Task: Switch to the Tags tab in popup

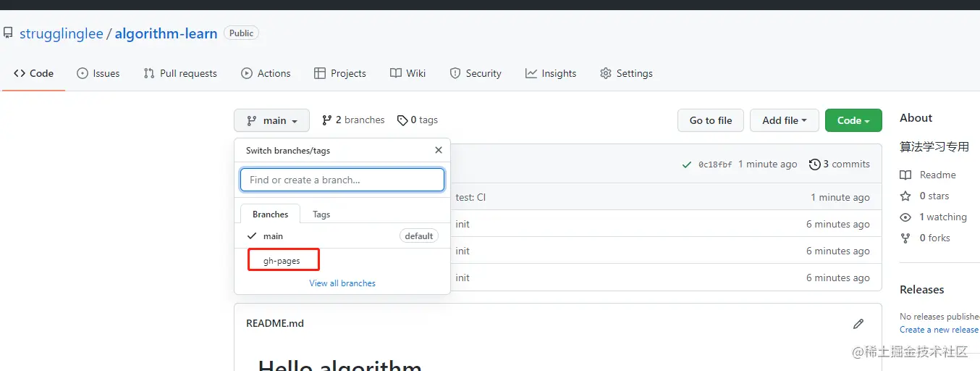Action: (x=321, y=214)
